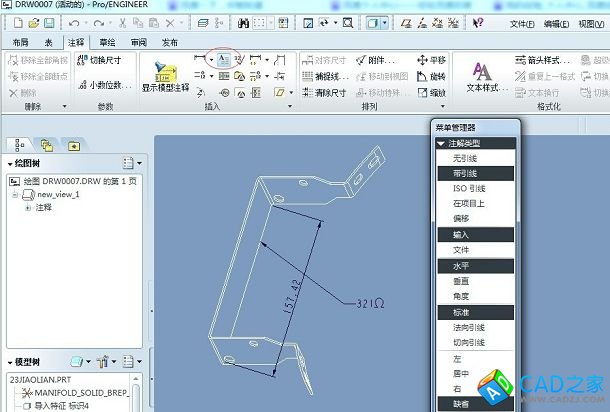Switch to the 布局 ribbon tab

[x=22, y=42]
